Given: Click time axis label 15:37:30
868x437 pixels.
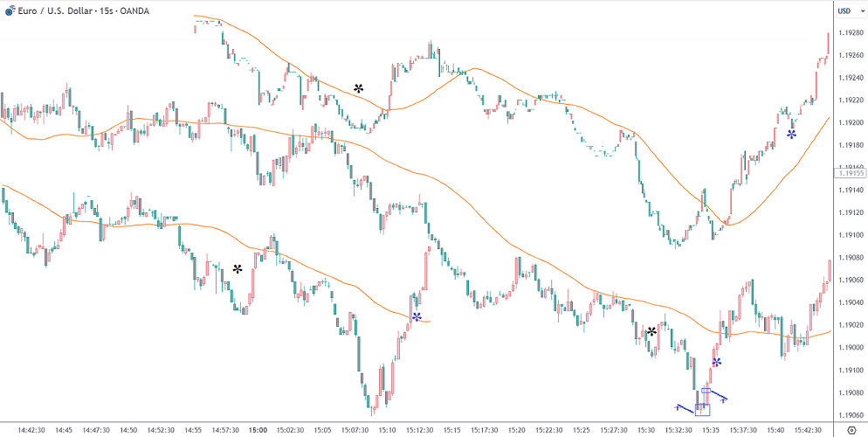Looking at the screenshot, I should click(744, 430).
